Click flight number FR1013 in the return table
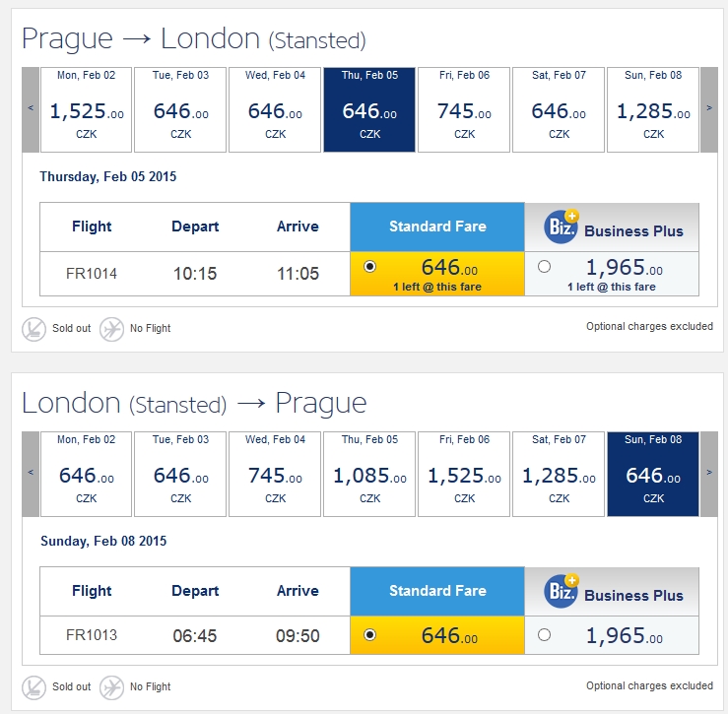728x714 pixels. (x=92, y=635)
